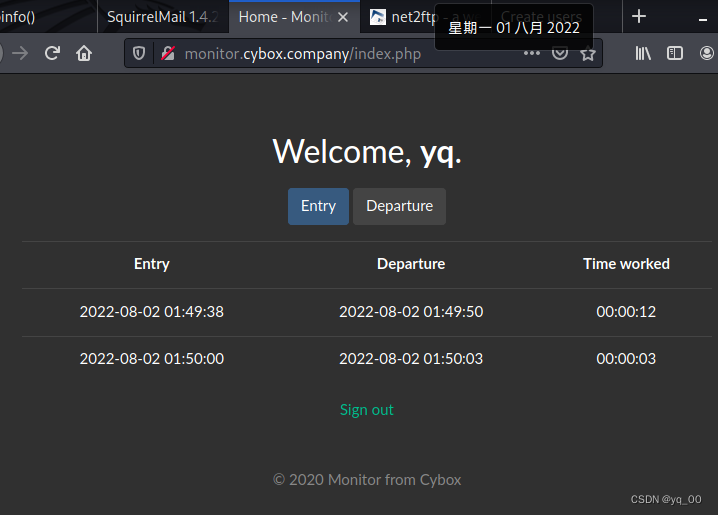The width and height of the screenshot is (718, 515).
Task: Click the insecure connection padlock icon
Action: (168, 53)
